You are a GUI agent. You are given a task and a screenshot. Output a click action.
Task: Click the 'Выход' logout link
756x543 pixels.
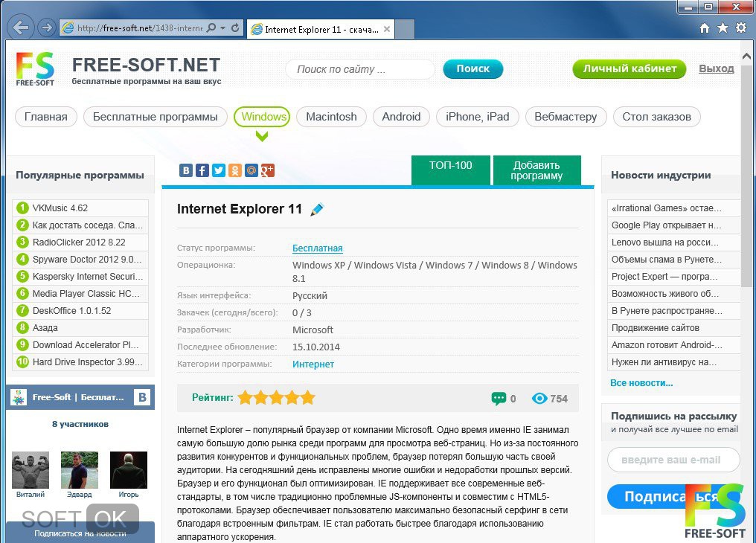point(717,68)
